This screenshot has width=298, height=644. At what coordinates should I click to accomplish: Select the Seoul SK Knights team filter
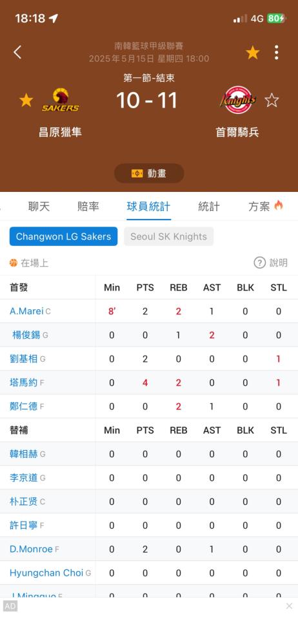[169, 236]
